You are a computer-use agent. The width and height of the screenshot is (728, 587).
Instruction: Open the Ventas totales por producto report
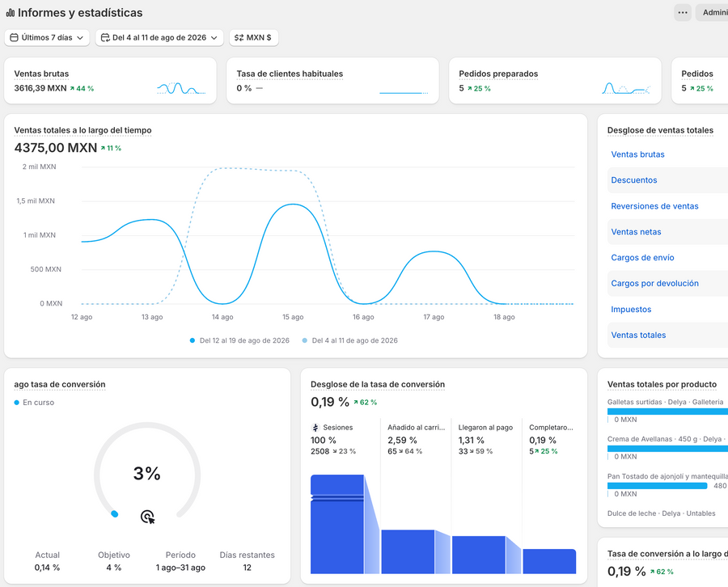662,384
